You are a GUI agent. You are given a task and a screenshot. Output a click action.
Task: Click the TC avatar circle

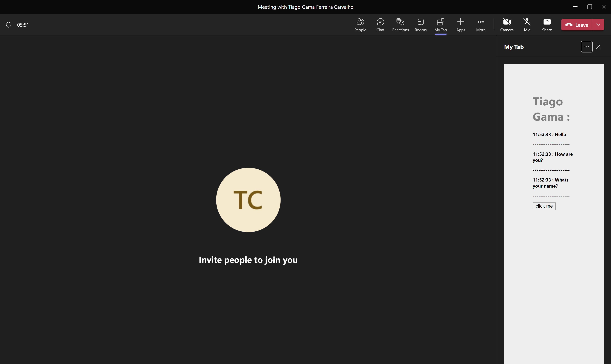pyautogui.click(x=248, y=200)
